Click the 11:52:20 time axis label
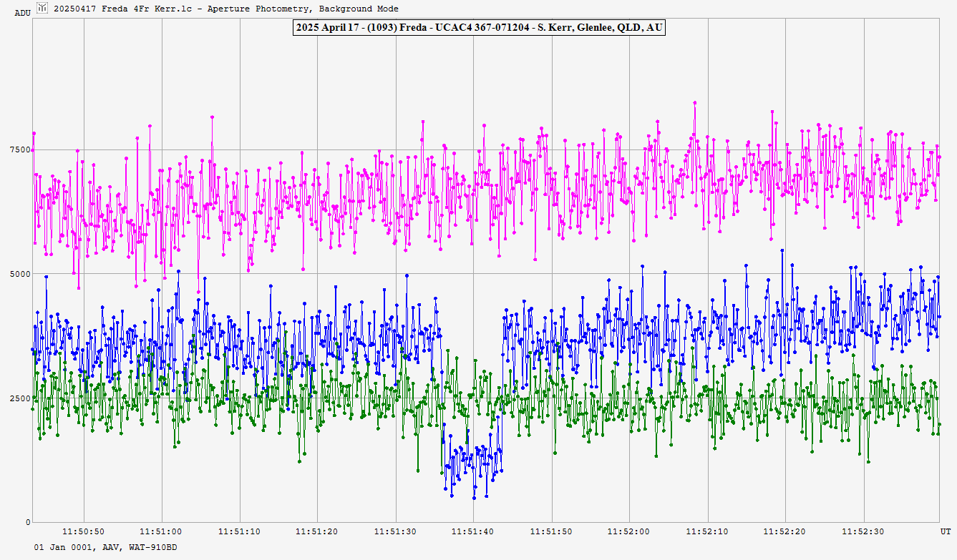The height and width of the screenshot is (560, 957). [x=785, y=531]
